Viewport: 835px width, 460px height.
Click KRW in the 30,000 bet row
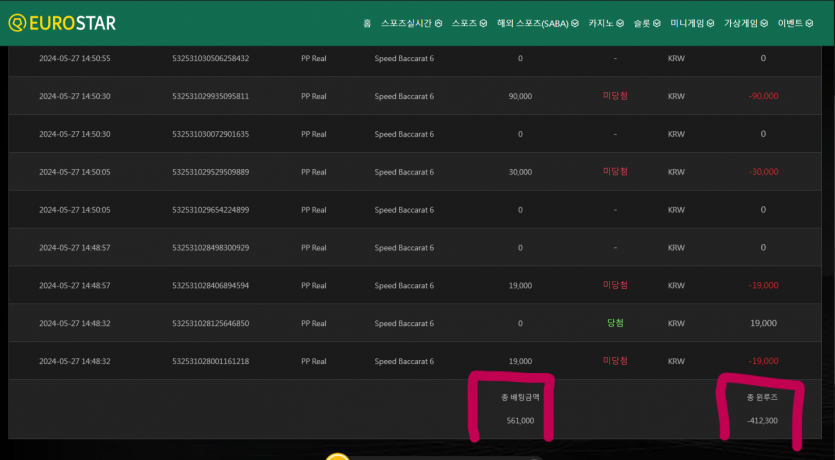(676, 172)
